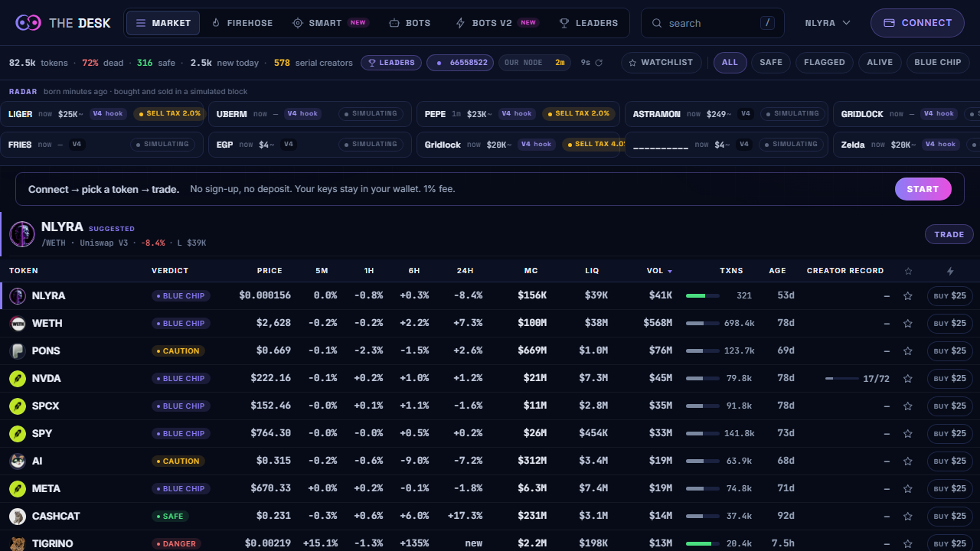
Task: Open the EGP radar card
Action: click(x=309, y=145)
